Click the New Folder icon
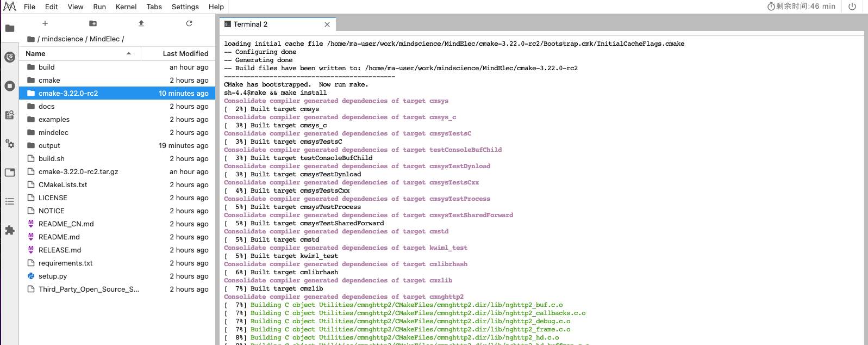This screenshot has width=868, height=345. 93,23
